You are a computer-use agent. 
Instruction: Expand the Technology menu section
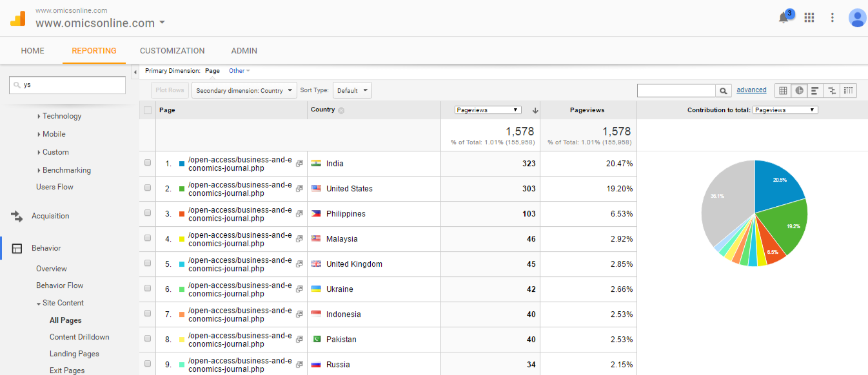click(x=59, y=116)
